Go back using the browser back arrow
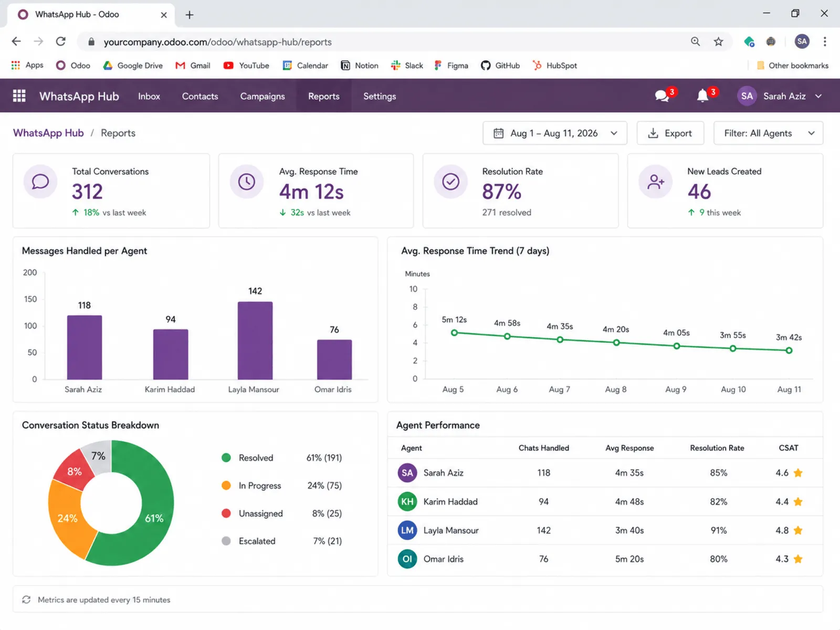840x630 pixels. click(16, 41)
